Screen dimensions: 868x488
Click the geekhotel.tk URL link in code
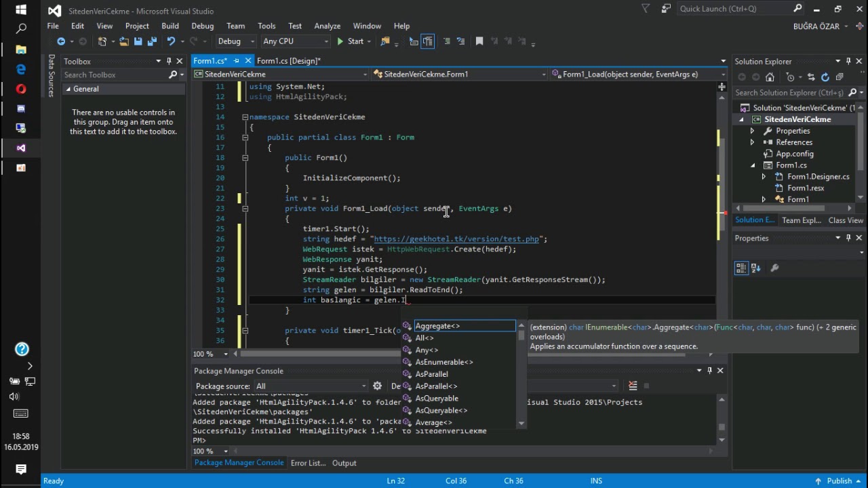456,239
